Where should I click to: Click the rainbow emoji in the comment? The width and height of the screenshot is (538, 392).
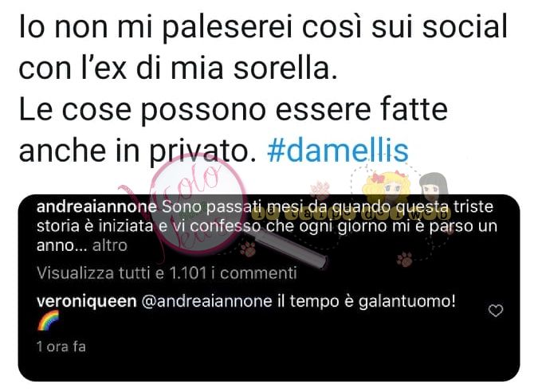pos(48,320)
